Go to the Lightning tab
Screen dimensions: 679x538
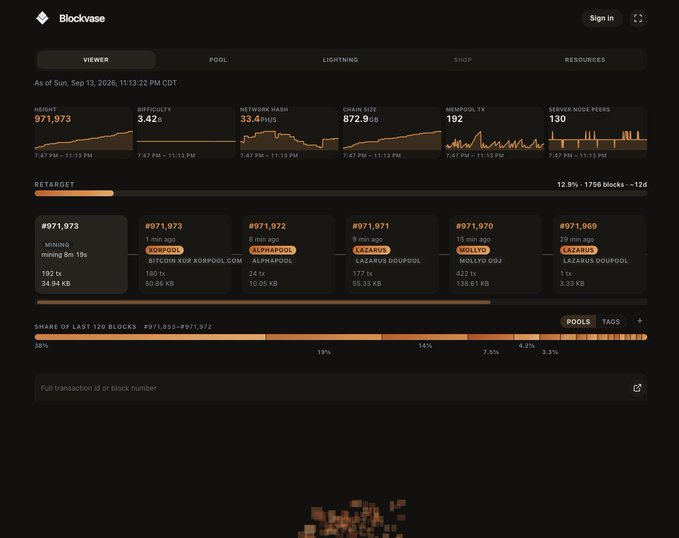click(x=340, y=60)
